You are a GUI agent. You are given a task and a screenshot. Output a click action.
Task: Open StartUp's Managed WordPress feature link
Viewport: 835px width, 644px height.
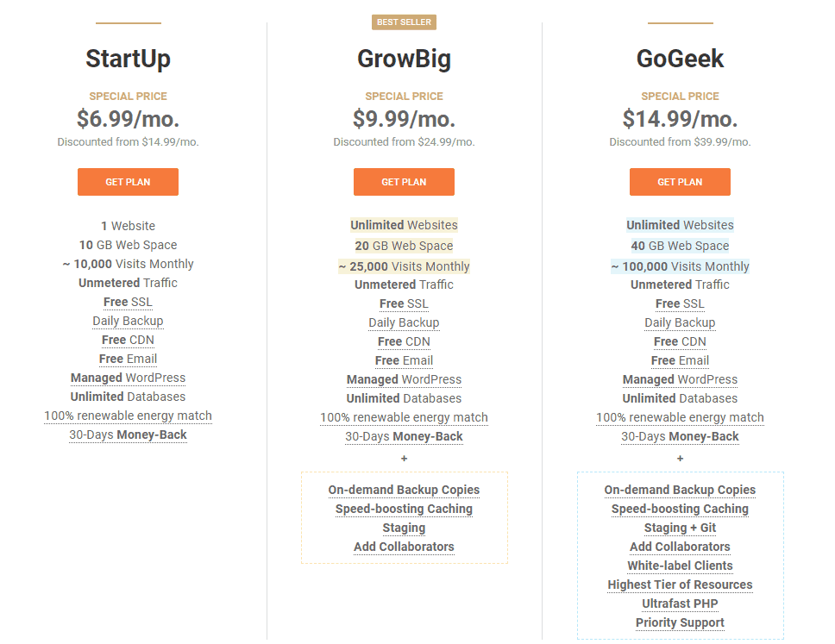click(x=128, y=378)
